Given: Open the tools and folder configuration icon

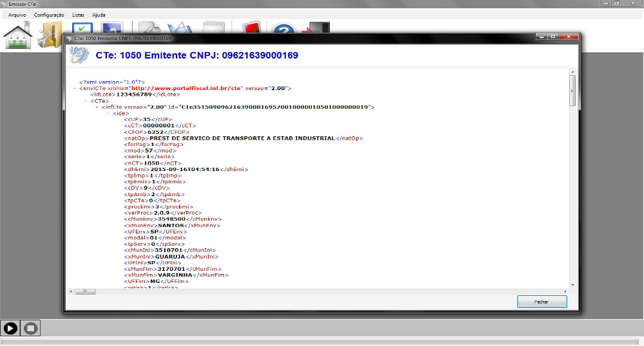Looking at the screenshot, I should [x=49, y=36].
